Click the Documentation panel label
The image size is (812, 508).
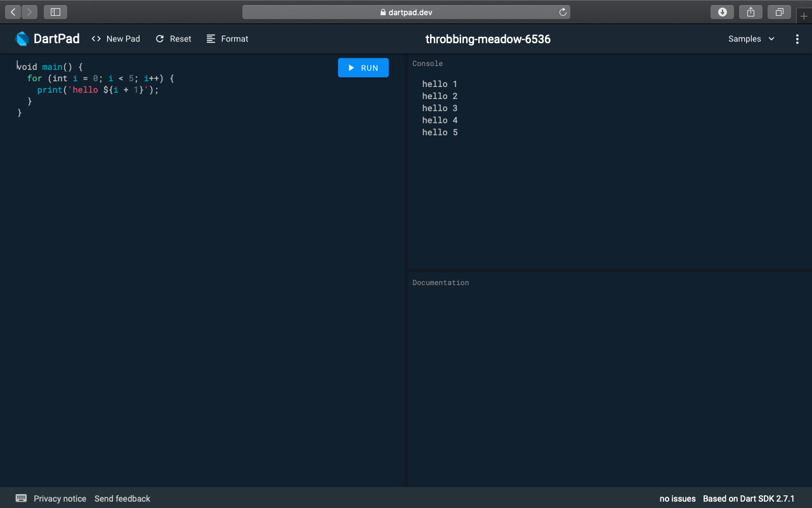[441, 283]
